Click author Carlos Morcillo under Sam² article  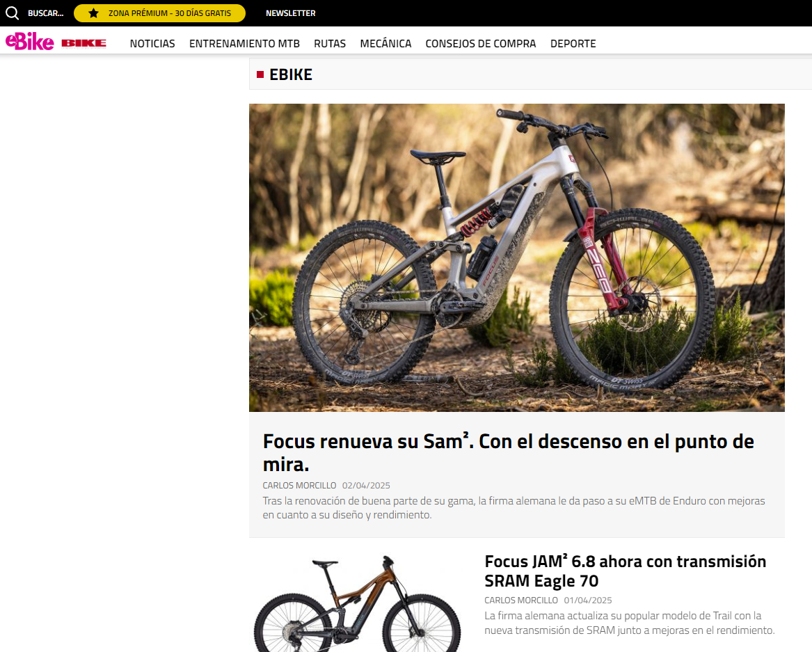tap(299, 485)
